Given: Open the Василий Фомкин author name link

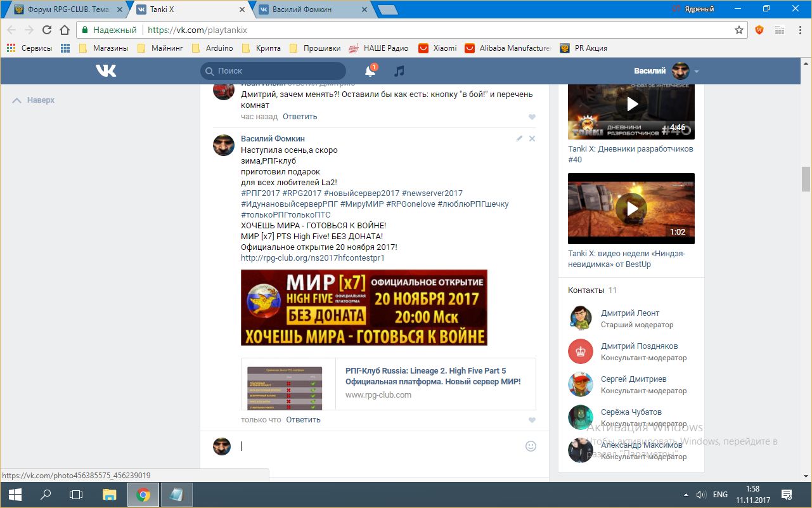Looking at the screenshot, I should click(273, 139).
